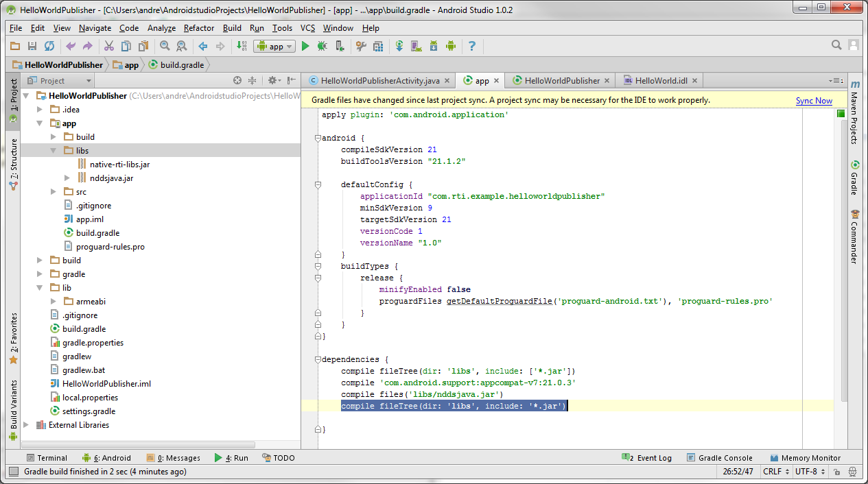Hide the Project panel using hide icon
The width and height of the screenshot is (868, 484).
coord(292,80)
